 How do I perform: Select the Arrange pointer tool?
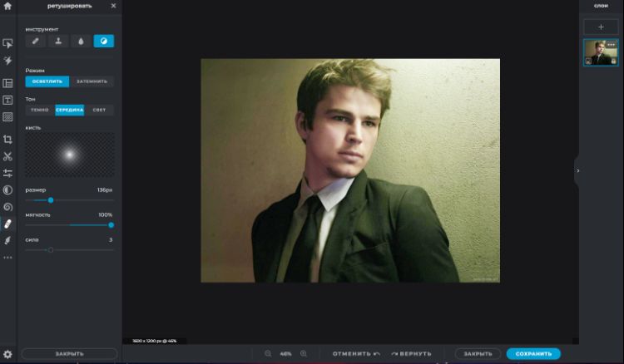click(7, 43)
